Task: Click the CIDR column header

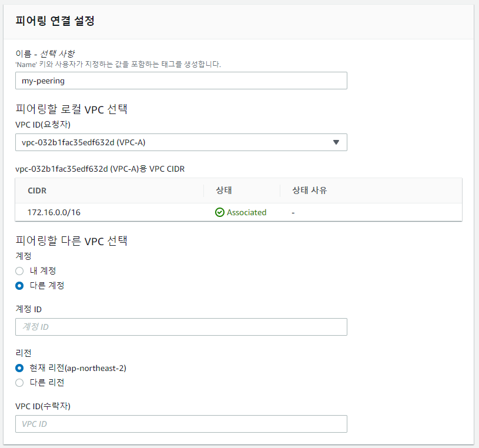Action: (37, 190)
